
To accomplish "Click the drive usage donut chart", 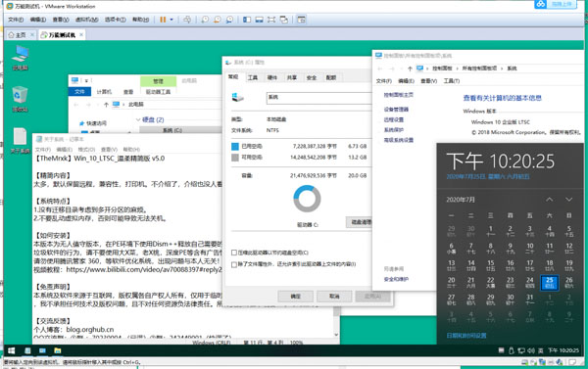I will tap(307, 199).
